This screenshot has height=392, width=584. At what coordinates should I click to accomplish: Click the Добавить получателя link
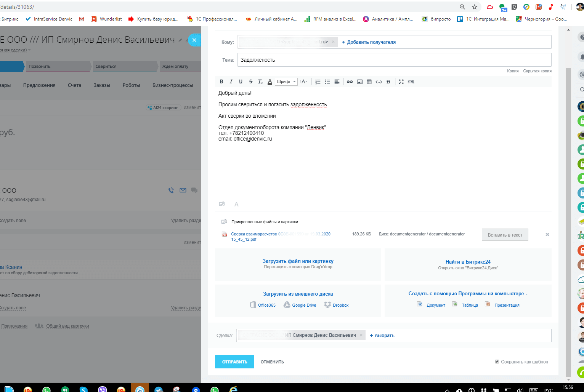point(369,42)
